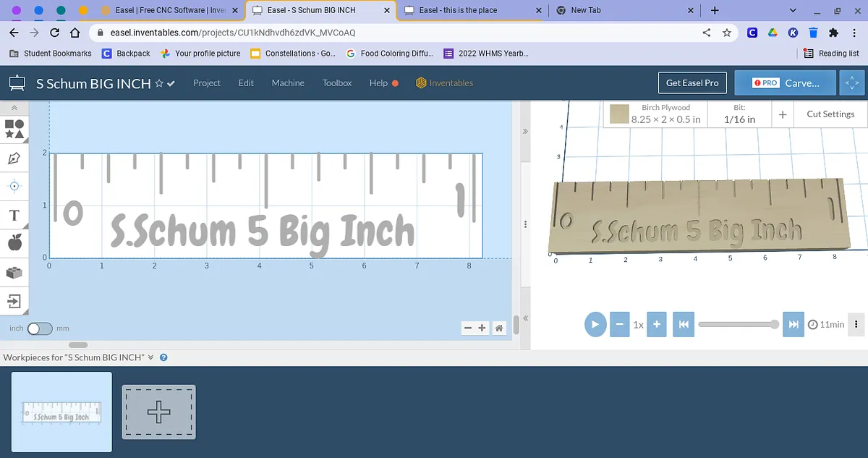Open the Birch Plywood material dropdown
868x458 pixels.
pos(656,114)
